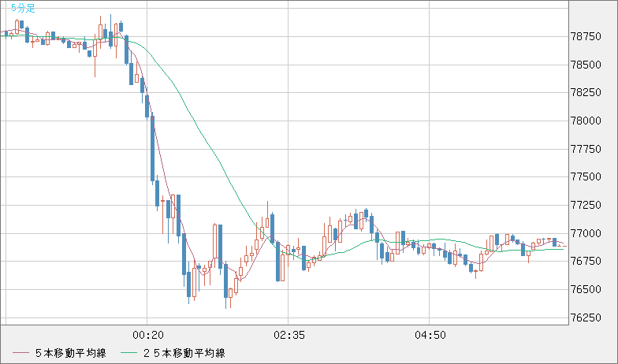Click the 78000 price axis label
618x364 pixels.
(586, 121)
